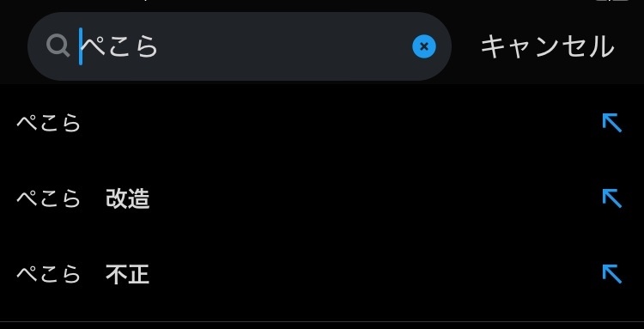
Task: Tap the ぺこら part of the 改造 suggestion row
Action: [x=48, y=198]
